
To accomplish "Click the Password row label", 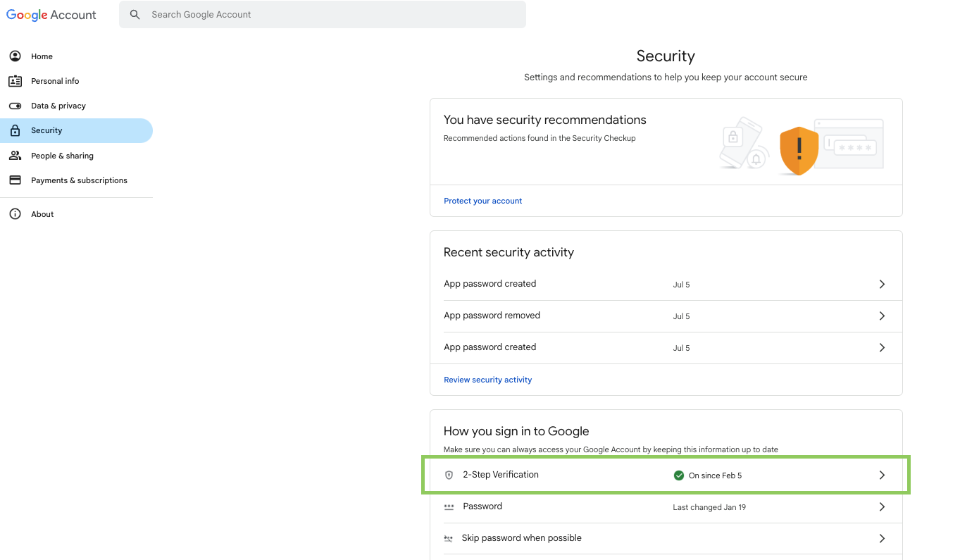I will 482,506.
